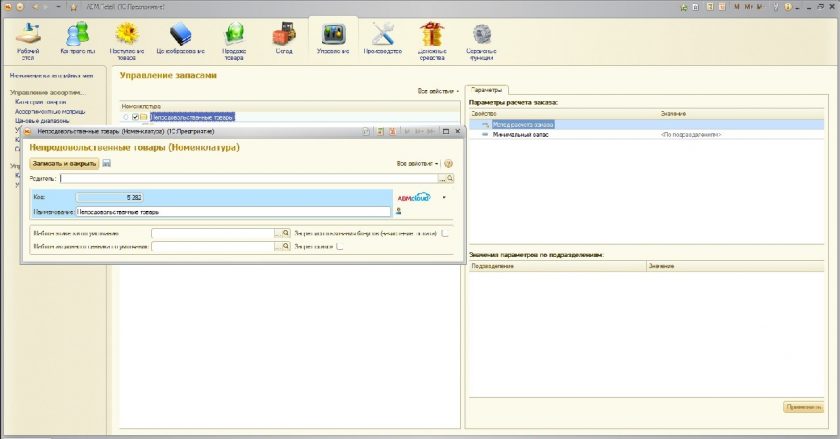The image size is (840, 439).
Task: Click inside the Наименование input field
Action: pos(233,212)
